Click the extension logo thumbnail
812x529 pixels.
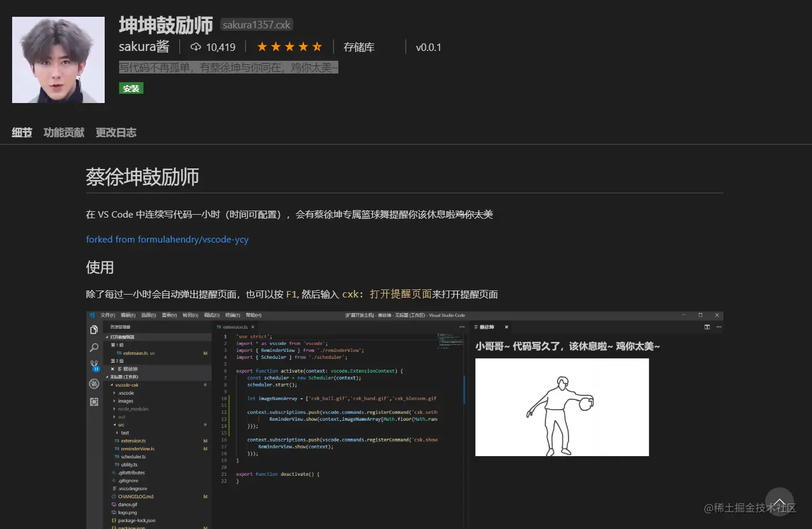58,60
